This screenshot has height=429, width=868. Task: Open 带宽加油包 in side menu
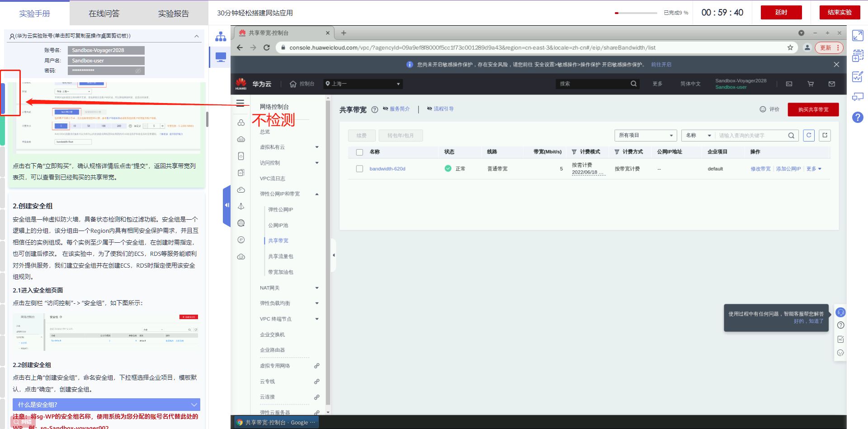pyautogui.click(x=280, y=272)
